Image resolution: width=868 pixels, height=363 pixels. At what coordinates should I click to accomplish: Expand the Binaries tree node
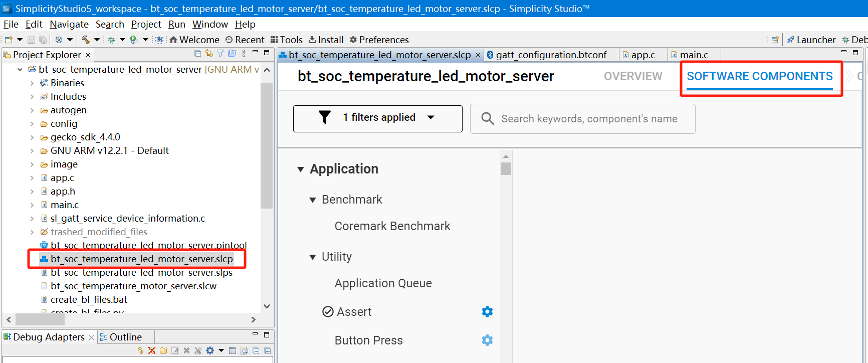pos(32,83)
